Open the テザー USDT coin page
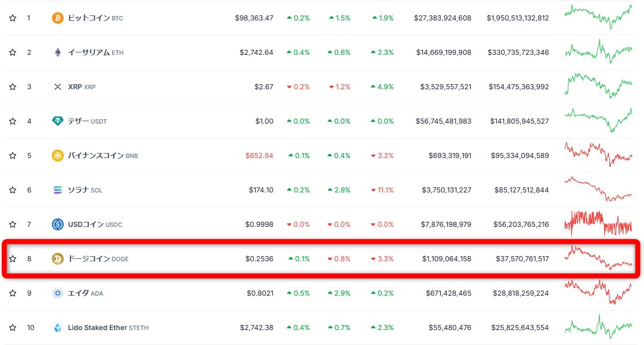Screen dimensions: 644x345 (x=87, y=121)
